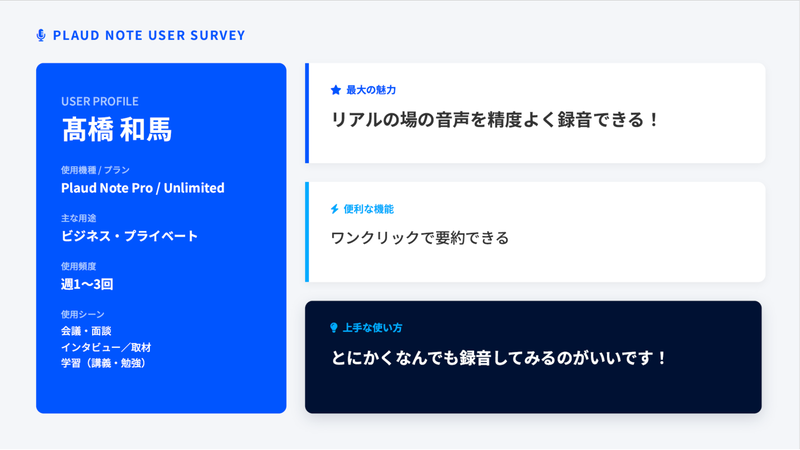Select the PLAUD NOTE USER SURVEY heading
800x450 pixels.
(x=148, y=35)
